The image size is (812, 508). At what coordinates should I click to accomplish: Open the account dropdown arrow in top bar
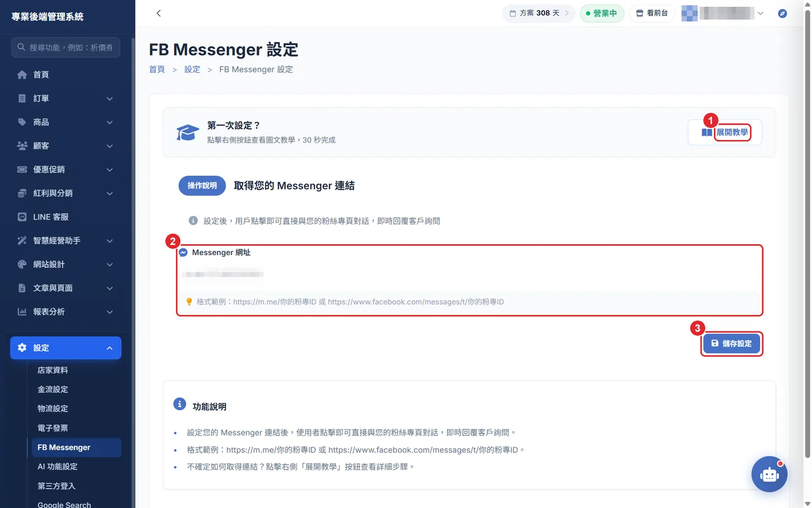tap(761, 14)
